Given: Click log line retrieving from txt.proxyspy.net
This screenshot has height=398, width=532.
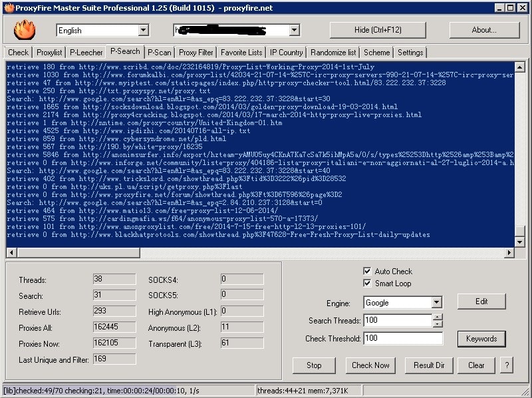Looking at the screenshot, I should (108, 91).
